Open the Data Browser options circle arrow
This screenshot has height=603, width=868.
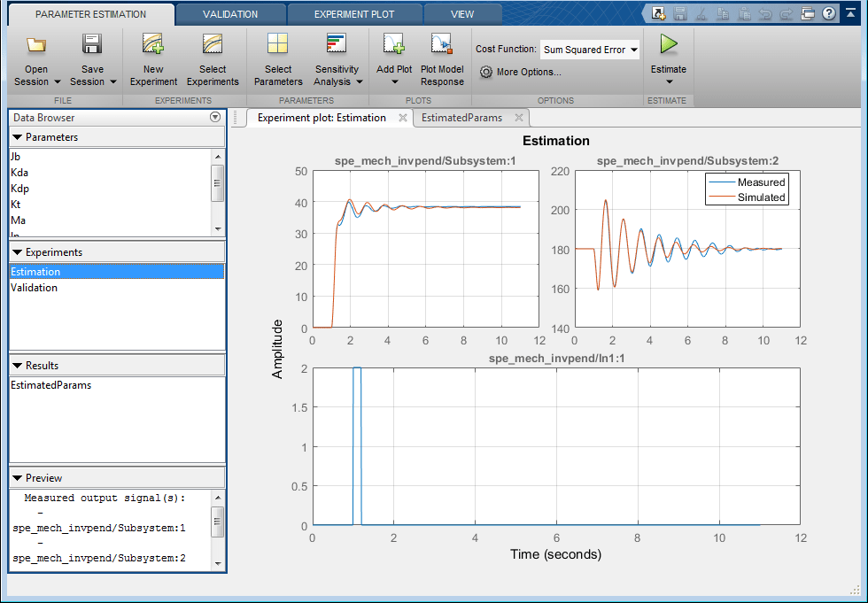pyautogui.click(x=215, y=117)
